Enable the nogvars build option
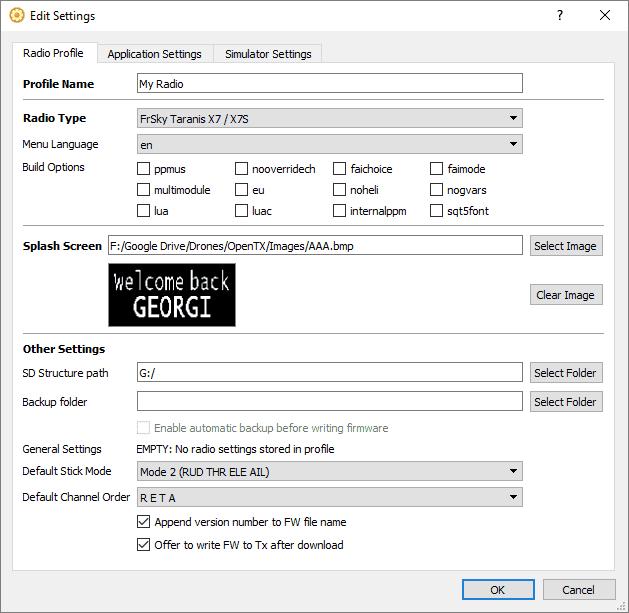The height and width of the screenshot is (613, 629). point(436,190)
